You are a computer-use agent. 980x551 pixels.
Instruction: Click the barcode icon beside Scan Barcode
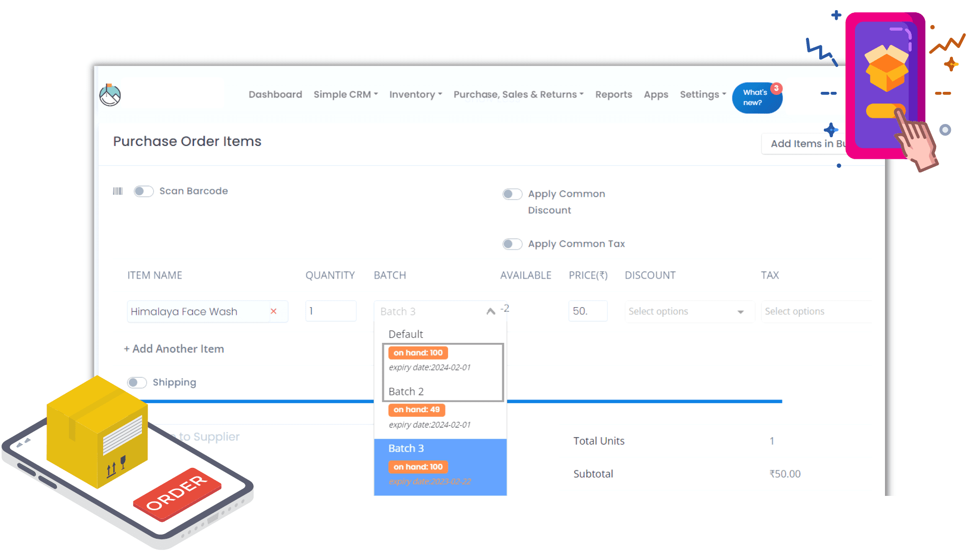pos(117,191)
